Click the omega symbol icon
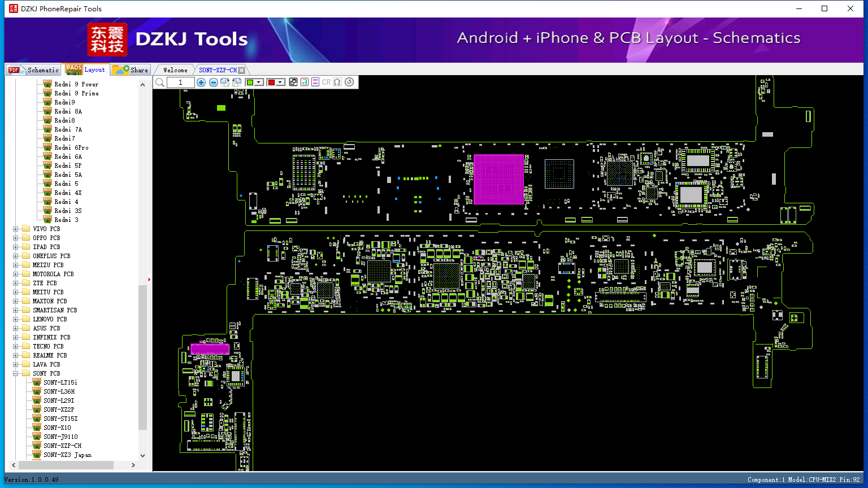The width and height of the screenshot is (868, 488). coord(337,82)
